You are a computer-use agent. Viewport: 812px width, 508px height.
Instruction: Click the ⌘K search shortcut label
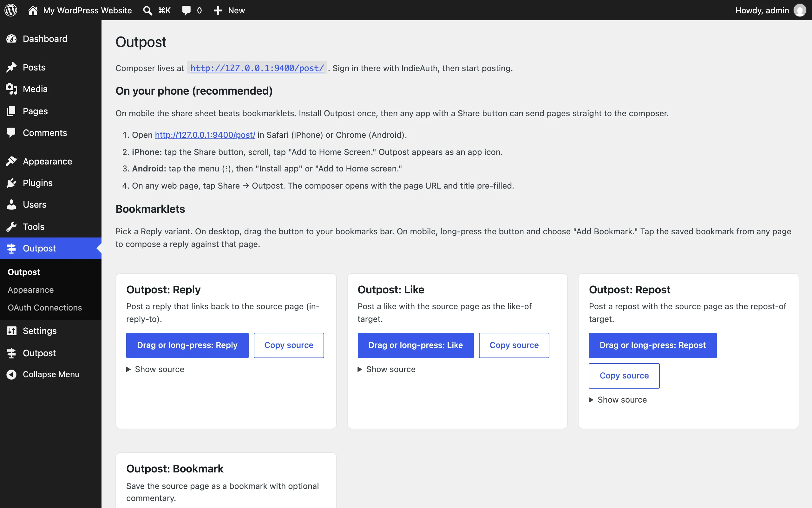point(164,10)
